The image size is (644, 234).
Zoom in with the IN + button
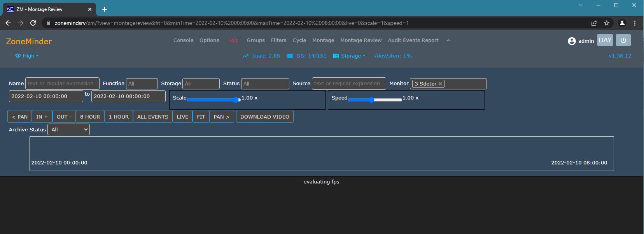pos(42,117)
